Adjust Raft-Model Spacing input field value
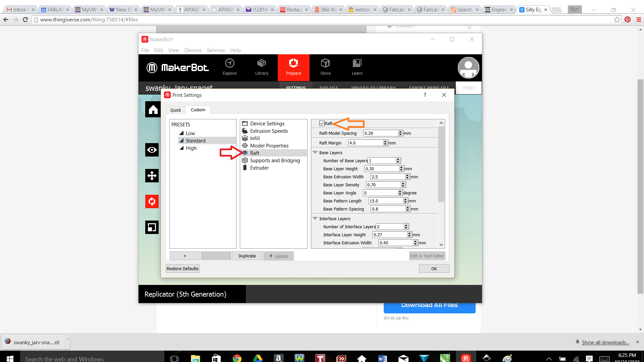The height and width of the screenshot is (362, 644). [381, 133]
